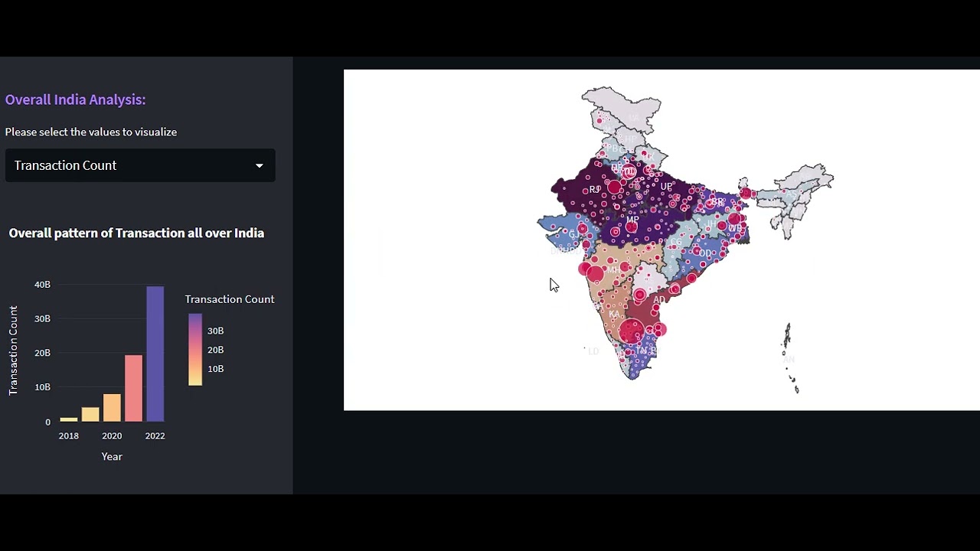980x551 pixels.
Task: Click the 20B y-axis tick label
Action: pyautogui.click(x=42, y=353)
